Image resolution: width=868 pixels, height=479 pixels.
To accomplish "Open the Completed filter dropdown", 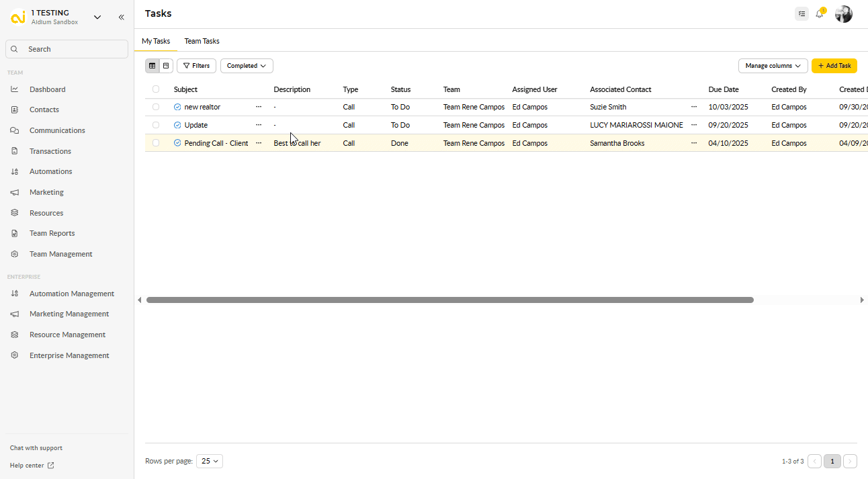I will 247,66.
